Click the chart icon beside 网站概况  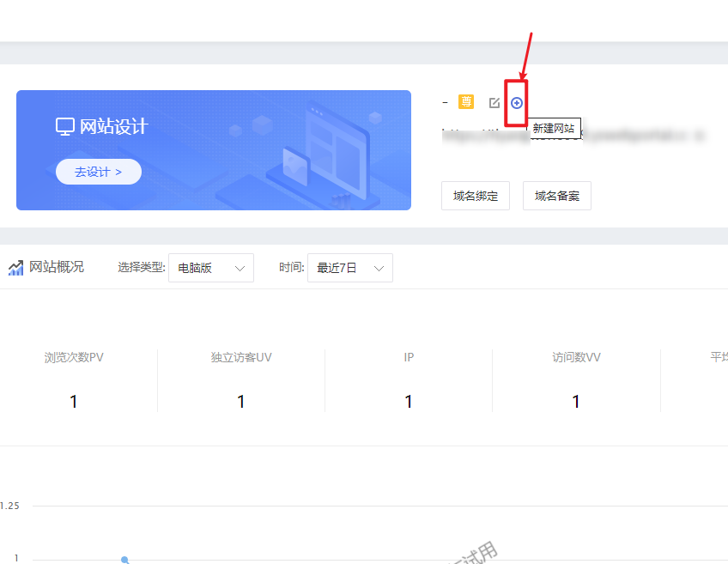15,267
